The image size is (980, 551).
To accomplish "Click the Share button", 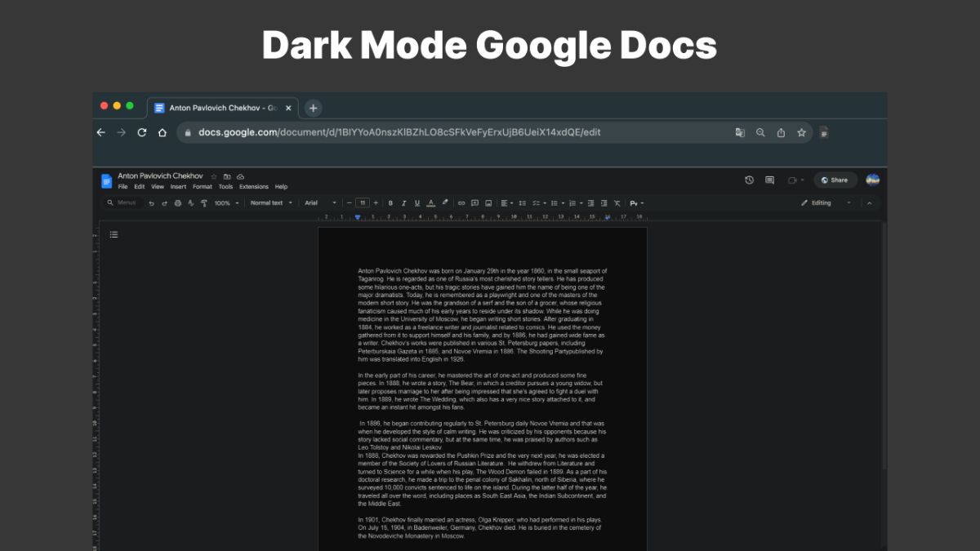I will [835, 180].
